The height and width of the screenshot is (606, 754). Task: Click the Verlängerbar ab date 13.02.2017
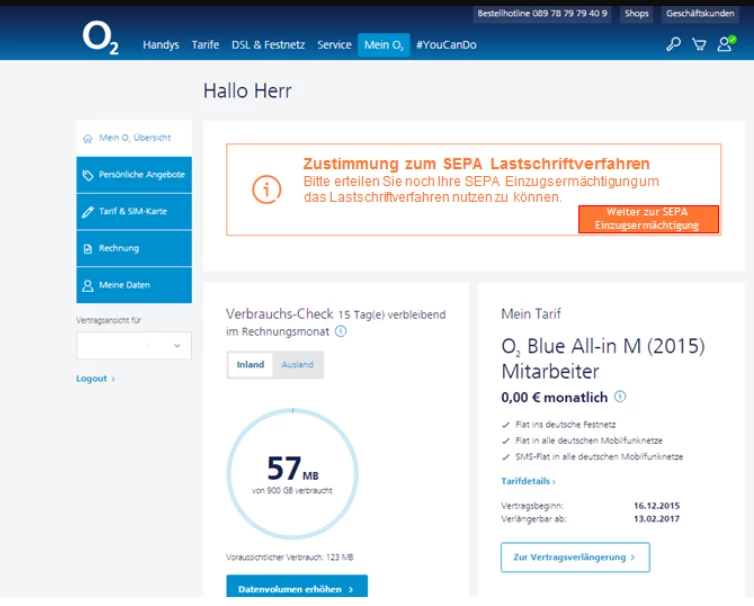click(656, 518)
